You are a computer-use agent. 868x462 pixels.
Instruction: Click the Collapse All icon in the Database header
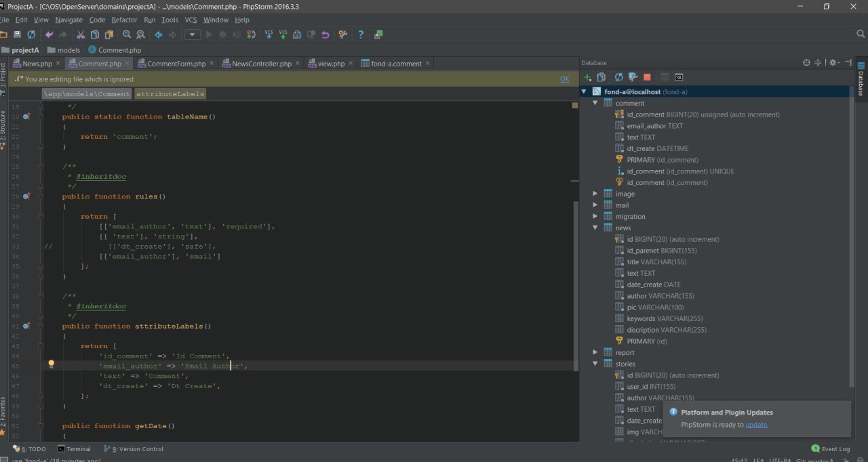coord(818,62)
